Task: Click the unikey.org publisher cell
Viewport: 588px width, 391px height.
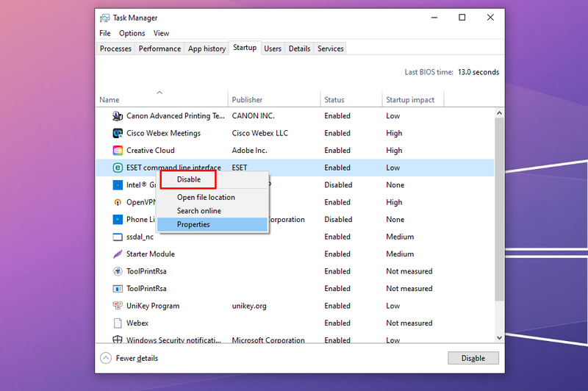Action: (x=249, y=306)
